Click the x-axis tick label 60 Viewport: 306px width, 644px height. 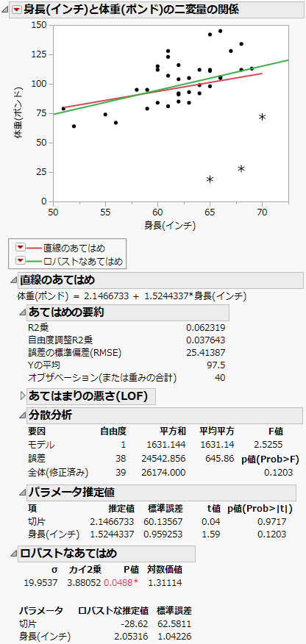click(x=157, y=212)
